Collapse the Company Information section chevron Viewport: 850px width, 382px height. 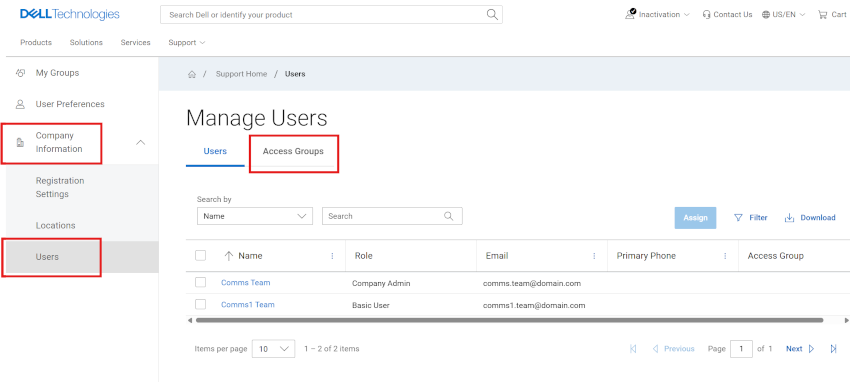point(140,143)
